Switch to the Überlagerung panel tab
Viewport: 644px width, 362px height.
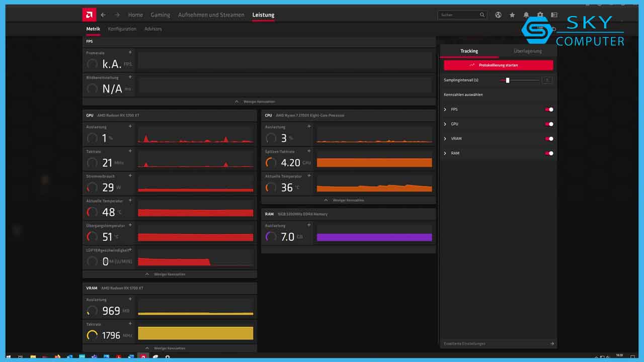(x=528, y=51)
